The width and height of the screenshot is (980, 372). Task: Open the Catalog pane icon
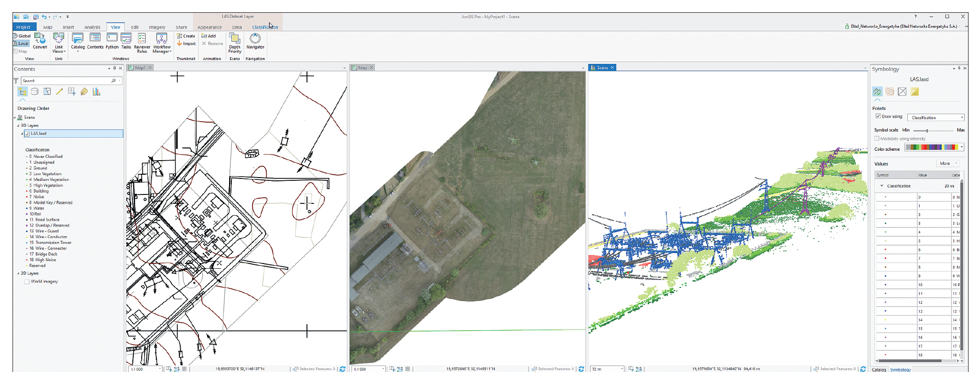coord(78,41)
